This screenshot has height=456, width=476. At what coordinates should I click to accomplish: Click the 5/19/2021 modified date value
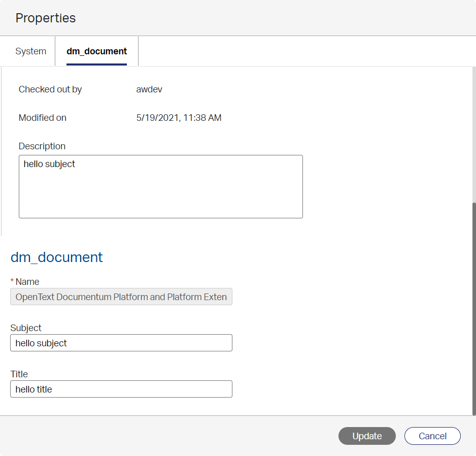coord(179,118)
